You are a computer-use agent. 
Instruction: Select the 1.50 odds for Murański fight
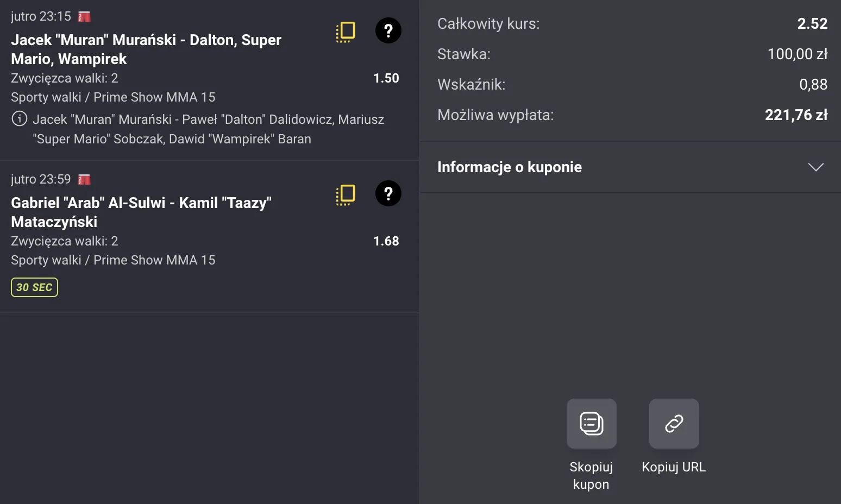pos(386,78)
